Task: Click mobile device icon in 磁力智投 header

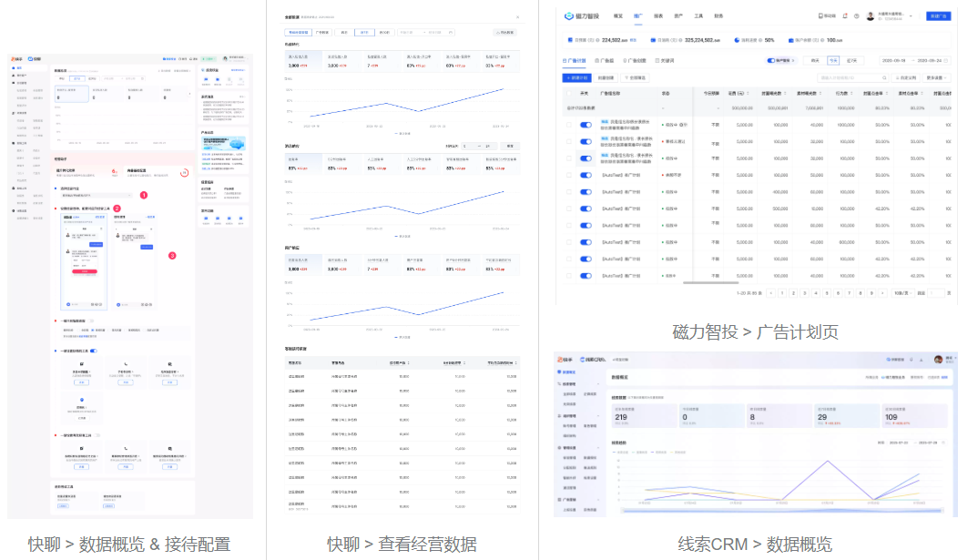Action: [820, 16]
